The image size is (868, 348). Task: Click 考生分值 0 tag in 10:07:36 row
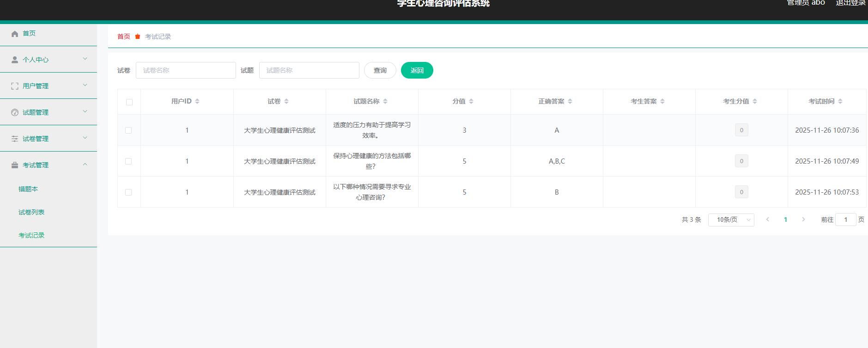[741, 130]
